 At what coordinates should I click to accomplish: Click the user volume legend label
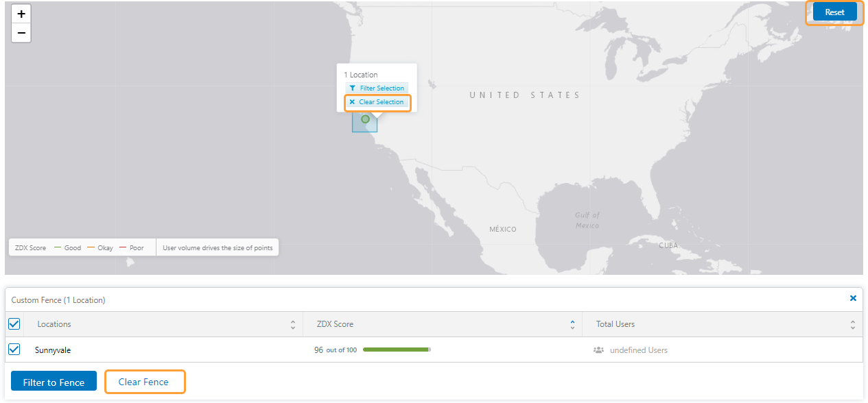[217, 247]
